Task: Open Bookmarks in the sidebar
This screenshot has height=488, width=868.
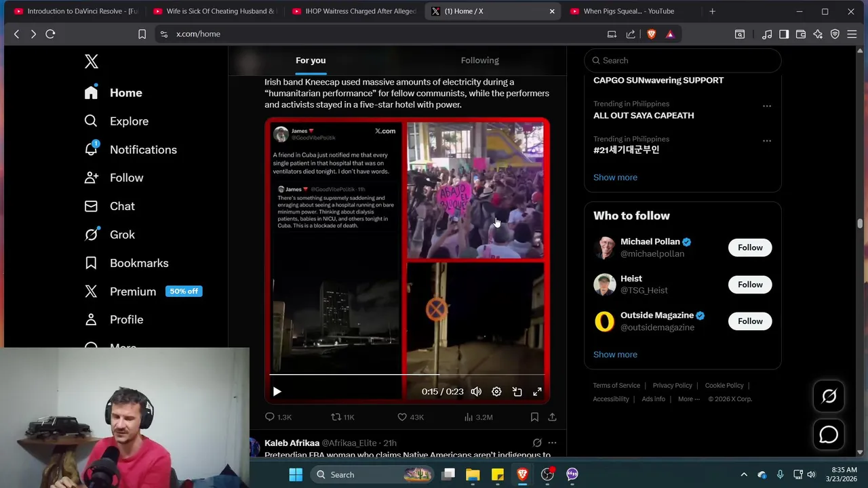Action: 126,263
